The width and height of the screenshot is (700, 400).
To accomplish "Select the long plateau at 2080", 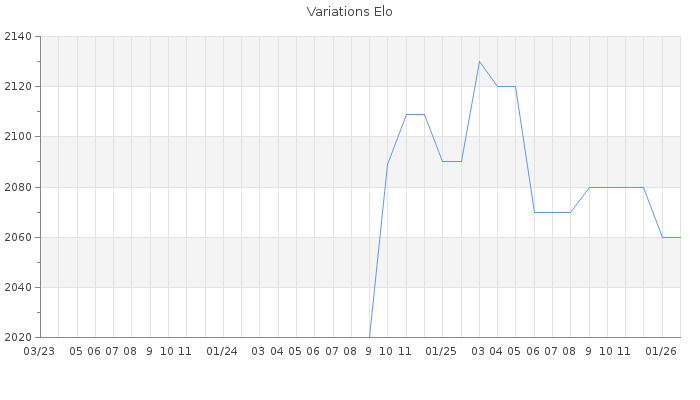I will pos(616,187).
